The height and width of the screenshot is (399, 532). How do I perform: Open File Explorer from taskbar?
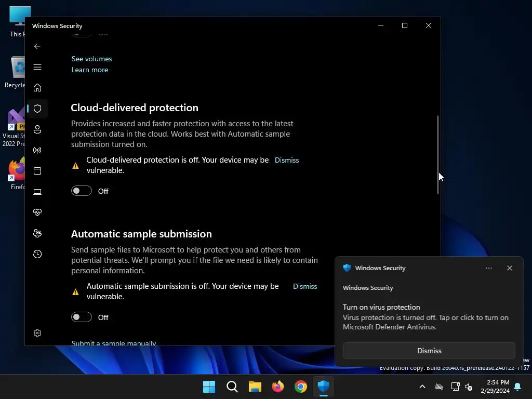coord(255,387)
